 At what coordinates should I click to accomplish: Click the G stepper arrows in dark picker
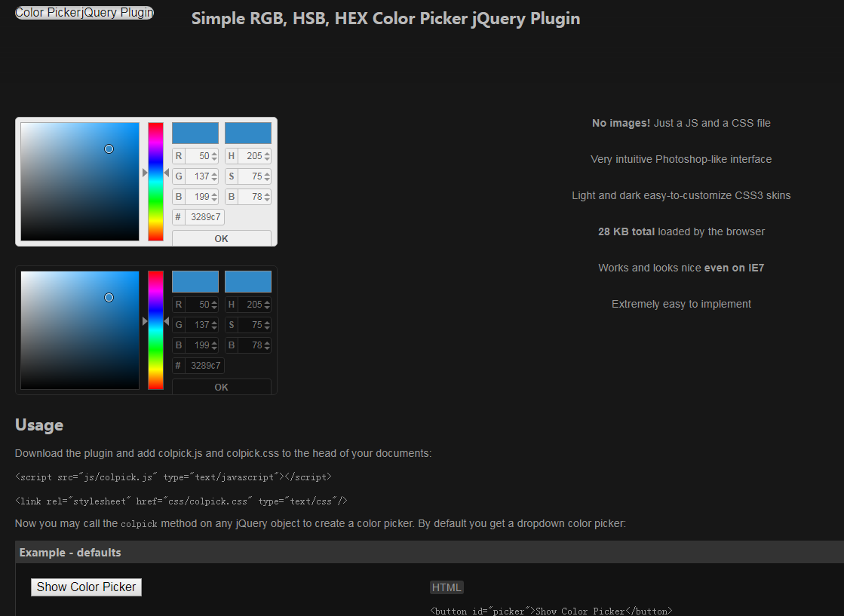[x=214, y=325]
